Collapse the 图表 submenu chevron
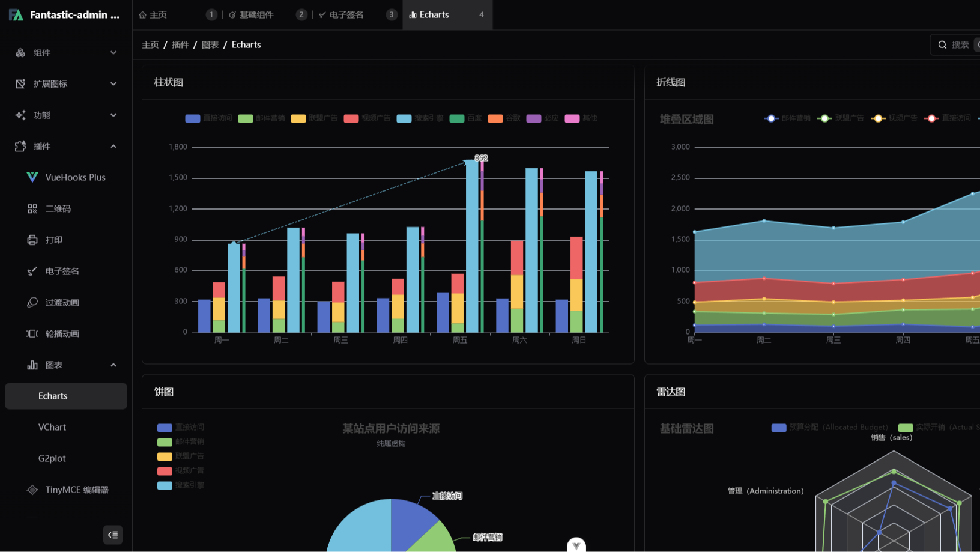980x552 pixels. pos(113,365)
